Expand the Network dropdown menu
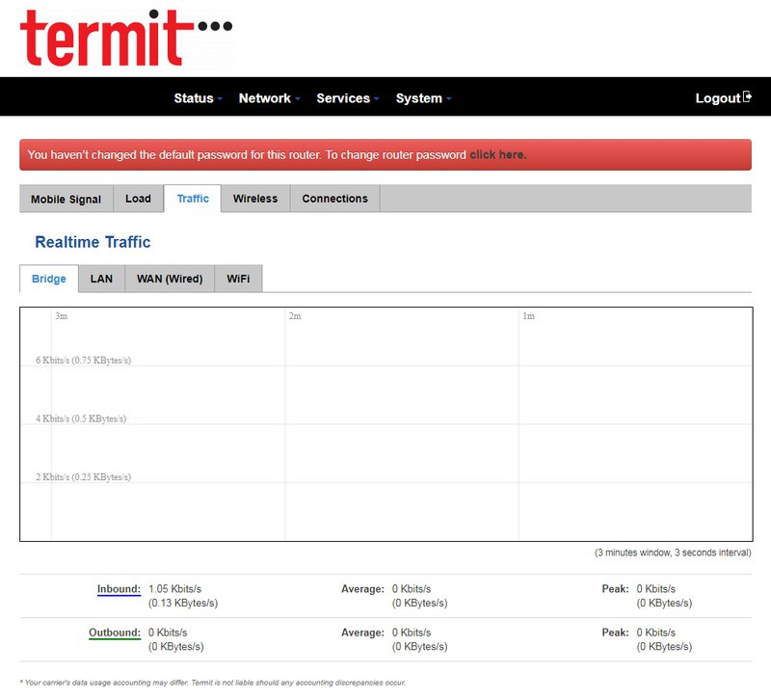The height and width of the screenshot is (700, 771). [269, 98]
